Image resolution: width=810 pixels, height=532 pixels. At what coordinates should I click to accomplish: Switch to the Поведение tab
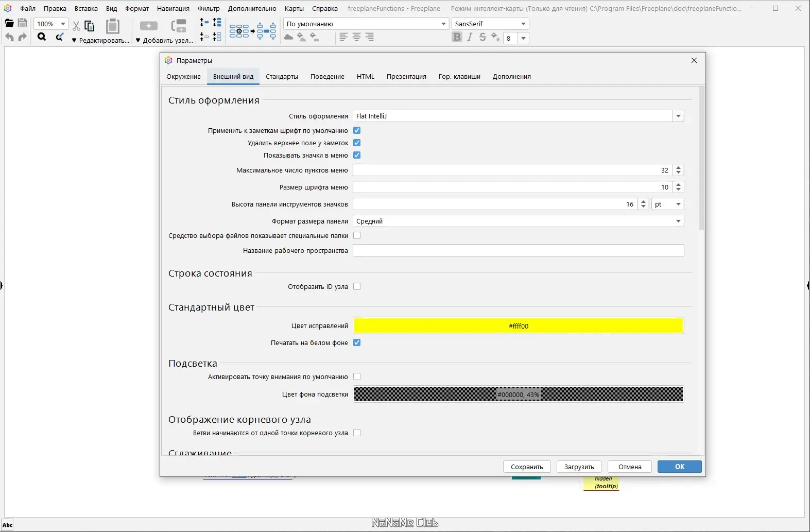[x=328, y=77]
